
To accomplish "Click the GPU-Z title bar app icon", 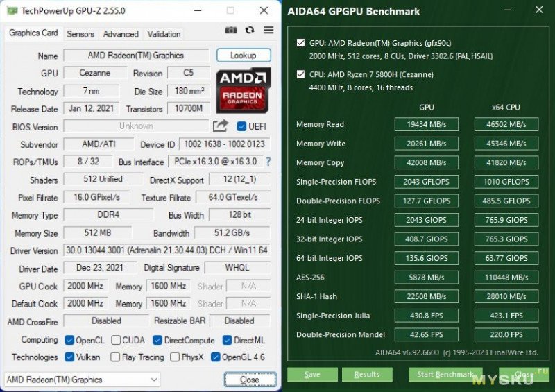I will pos(12,10).
